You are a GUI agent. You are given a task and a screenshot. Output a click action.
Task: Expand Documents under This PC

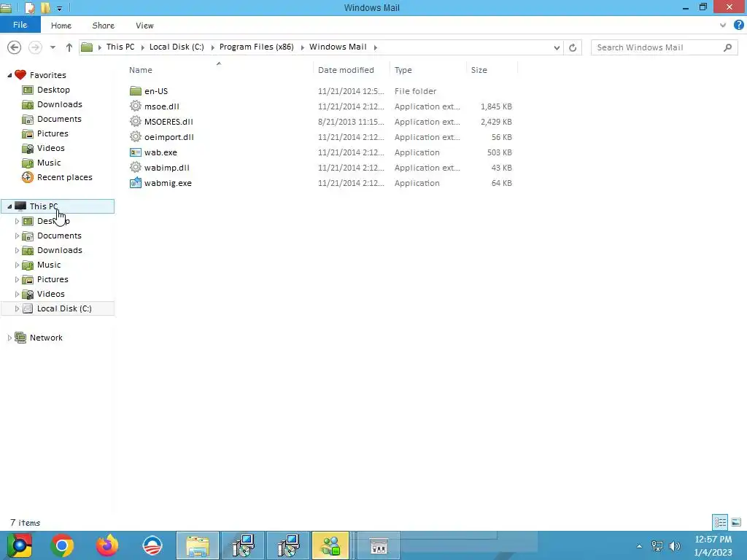pyautogui.click(x=17, y=236)
